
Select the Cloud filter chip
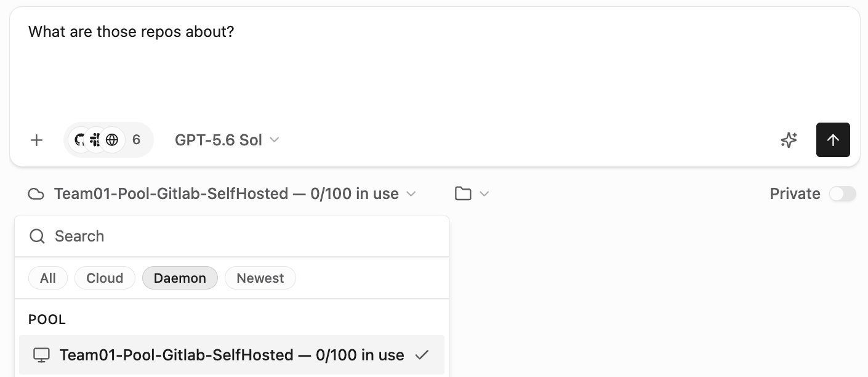[105, 278]
